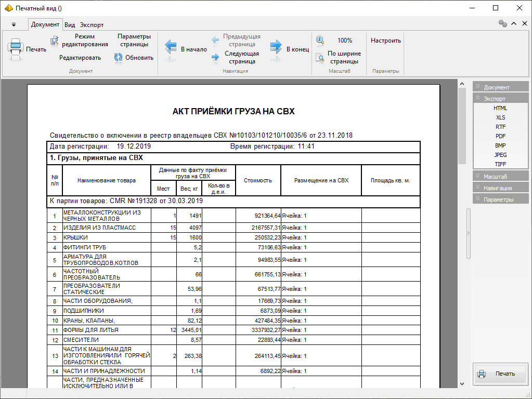
Task: Click the value 921364,64
Action: [268, 216]
